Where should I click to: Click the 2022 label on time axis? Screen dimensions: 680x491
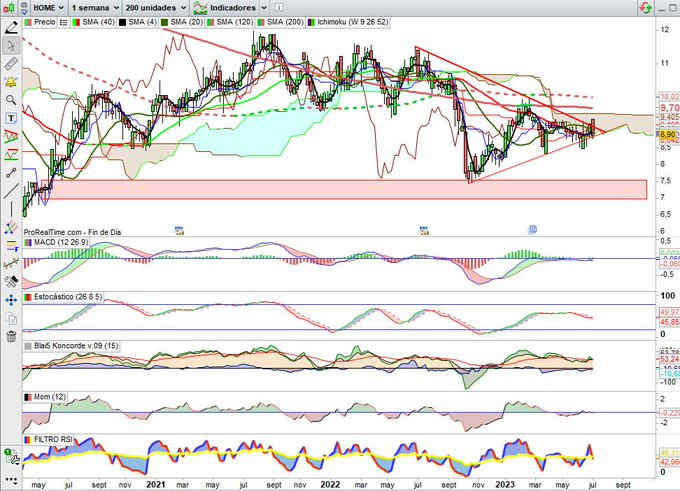(x=330, y=484)
